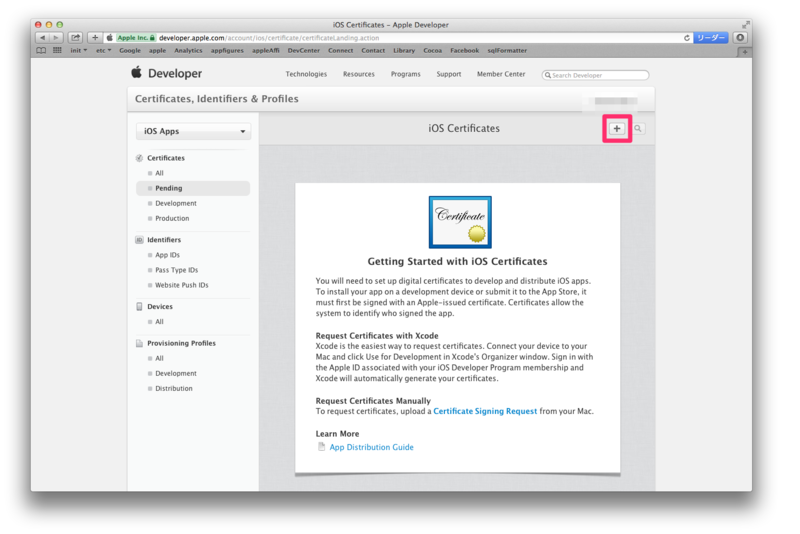The height and width of the screenshot is (534, 800).
Task: Open the Contact bookmark
Action: point(373,50)
